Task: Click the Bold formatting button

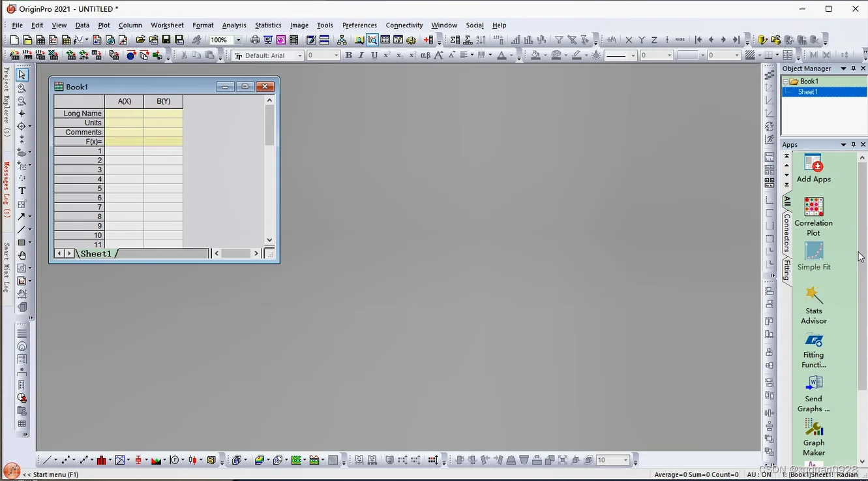Action: point(348,55)
